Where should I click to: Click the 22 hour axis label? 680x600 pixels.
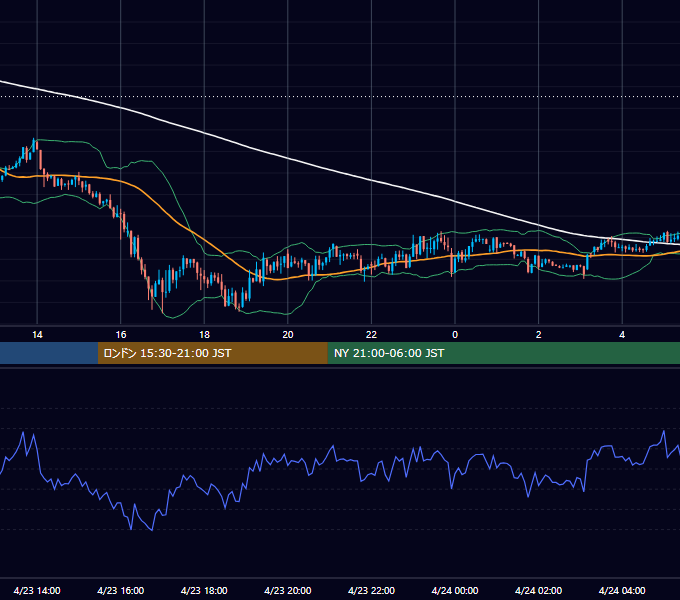click(371, 335)
